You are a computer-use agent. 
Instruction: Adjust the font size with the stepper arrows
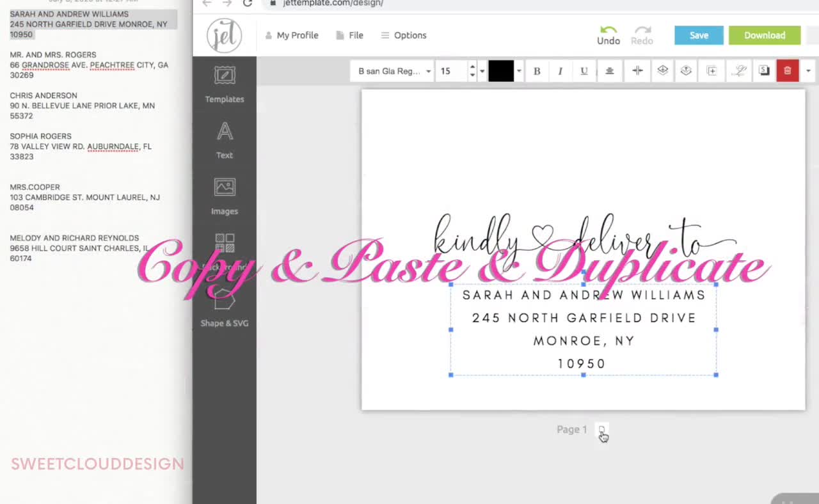tap(472, 71)
